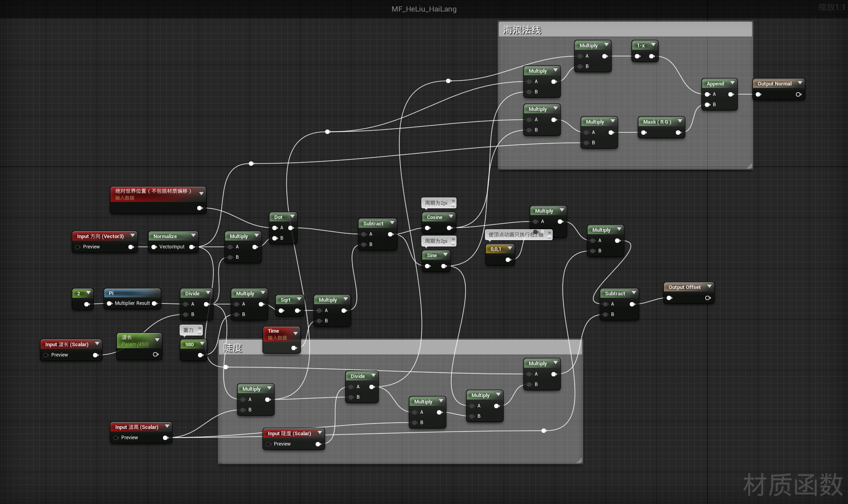Expand the Subtract node dropdown arrow
Viewport: 848px width, 504px height.
point(392,223)
